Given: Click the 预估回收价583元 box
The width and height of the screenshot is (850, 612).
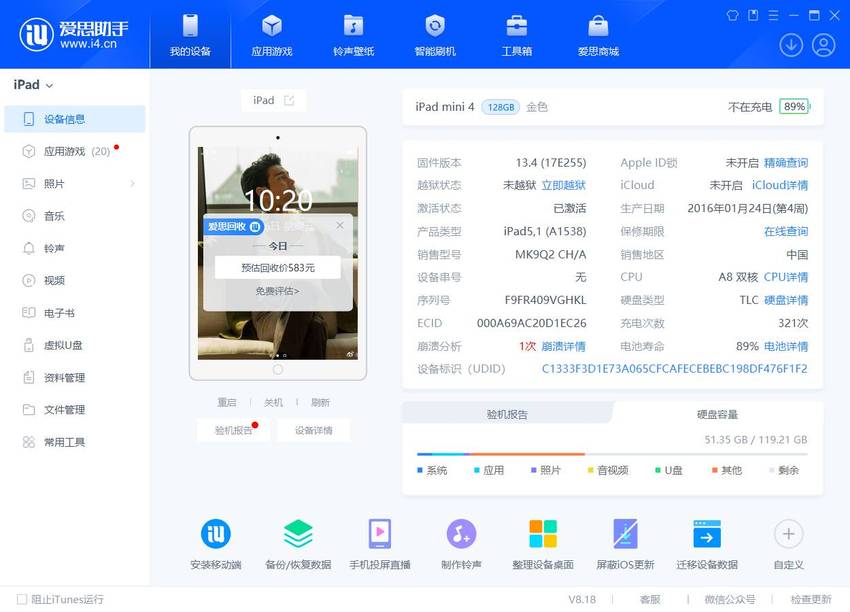Looking at the screenshot, I should (x=278, y=268).
